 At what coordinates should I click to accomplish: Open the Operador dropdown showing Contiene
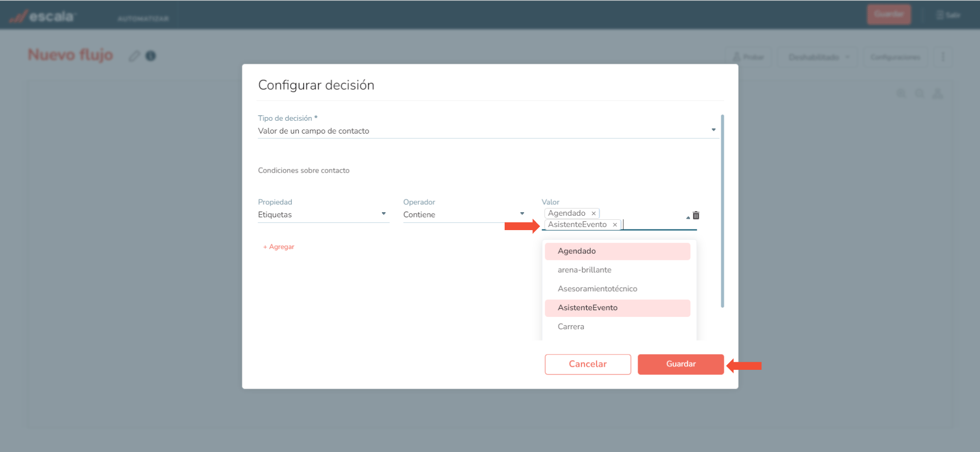point(464,215)
